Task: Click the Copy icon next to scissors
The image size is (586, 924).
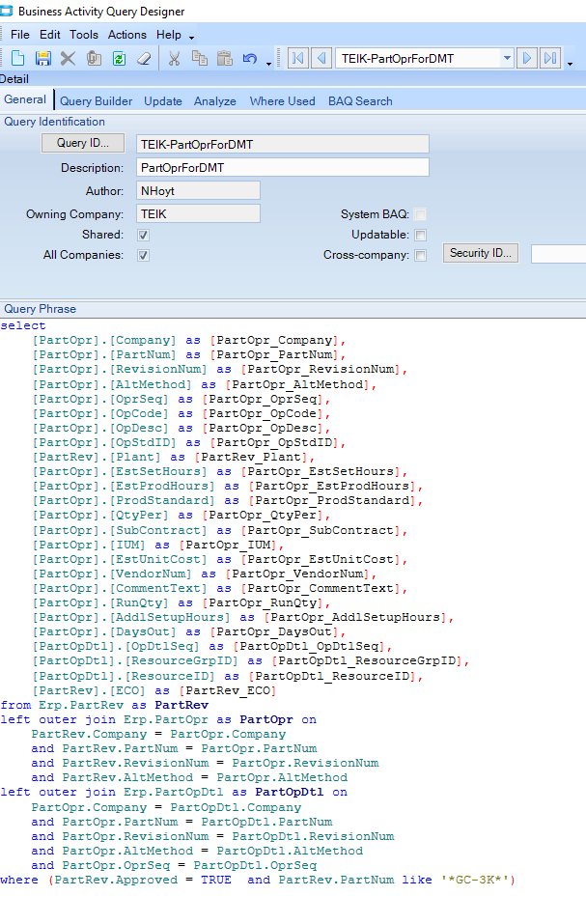Action: tap(200, 58)
